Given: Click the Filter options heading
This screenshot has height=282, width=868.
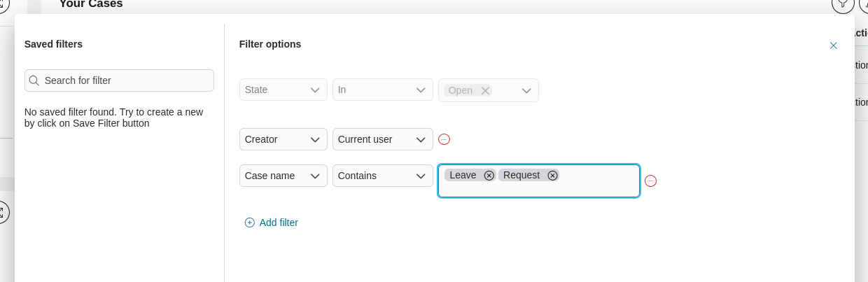Looking at the screenshot, I should click(270, 44).
